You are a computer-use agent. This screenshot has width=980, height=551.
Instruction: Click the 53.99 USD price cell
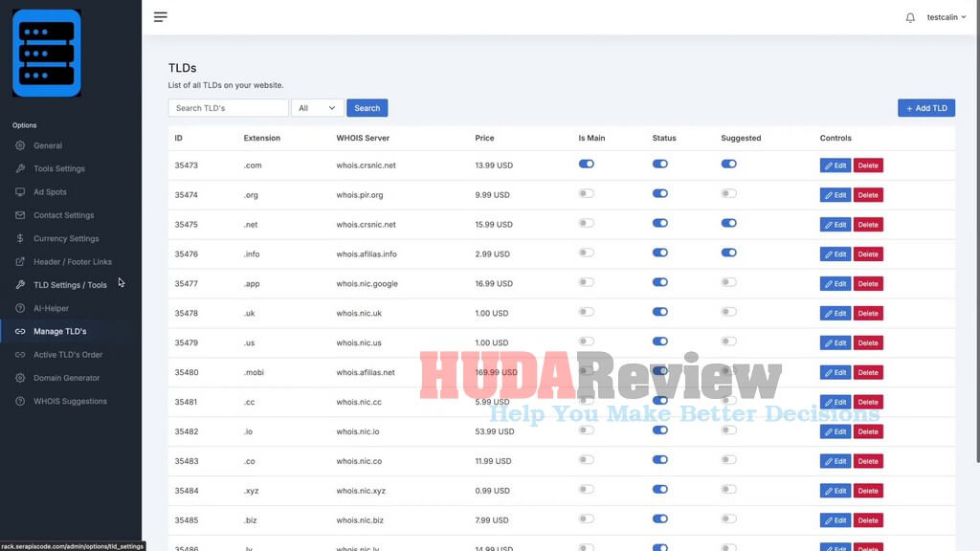tap(495, 431)
